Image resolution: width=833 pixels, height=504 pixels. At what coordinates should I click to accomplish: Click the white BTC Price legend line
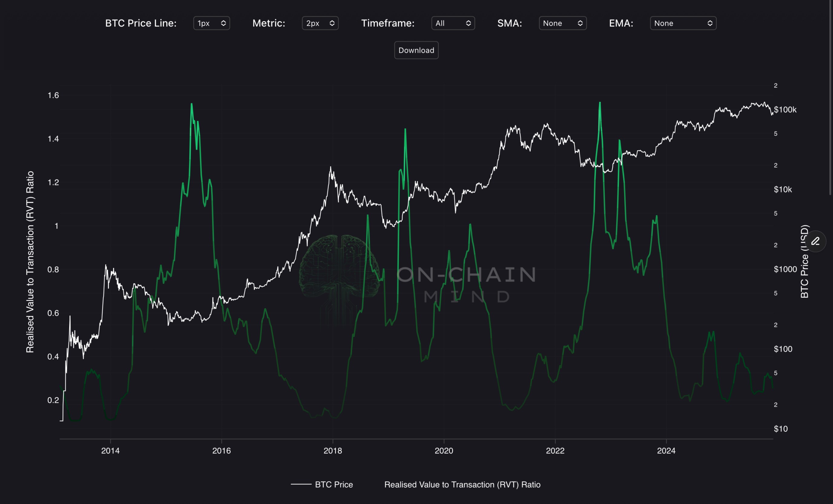pos(301,484)
